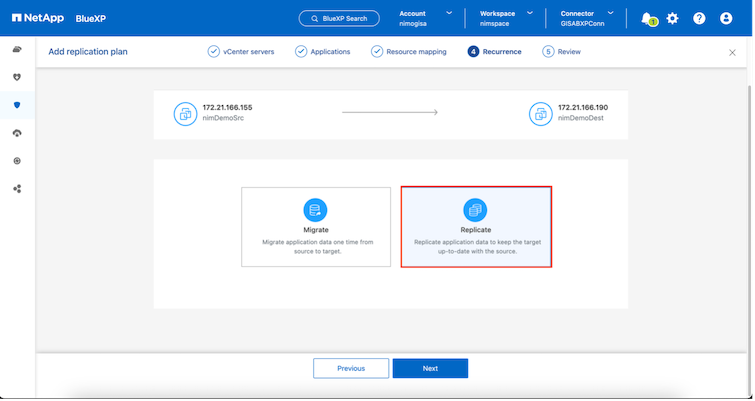Open the notifications bell icon
This screenshot has width=755, height=401.
pos(647,18)
